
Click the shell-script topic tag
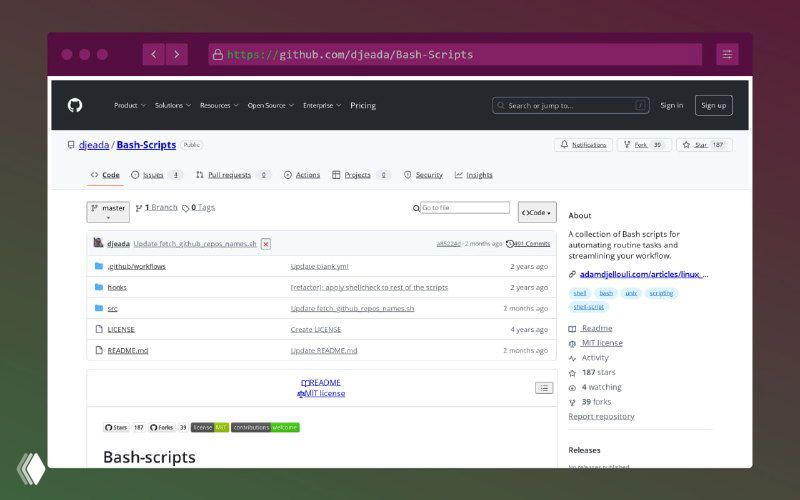[x=588, y=307]
